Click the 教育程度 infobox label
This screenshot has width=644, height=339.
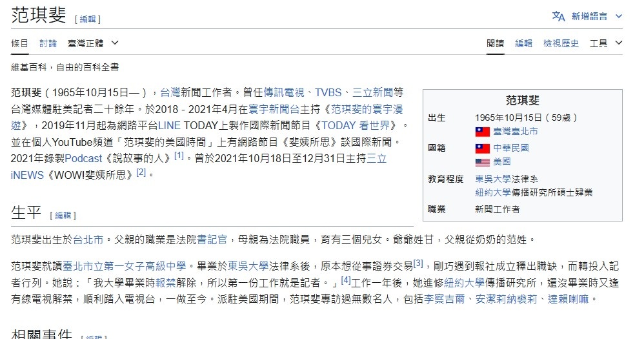(x=446, y=179)
